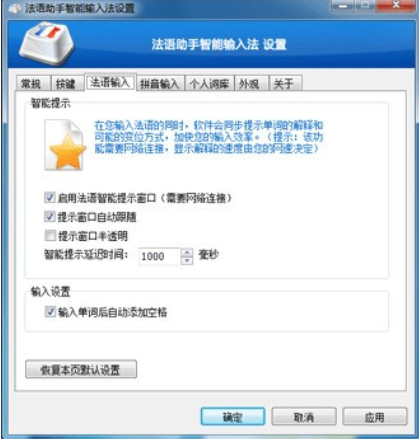
Task: Apply changes with the 应用 button
Action: pos(375,417)
